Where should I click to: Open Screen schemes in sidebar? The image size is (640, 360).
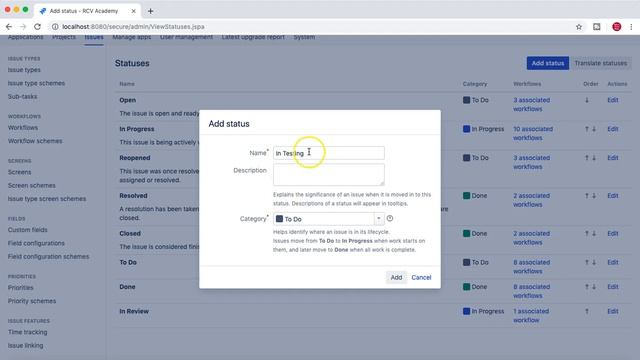[x=31, y=186]
